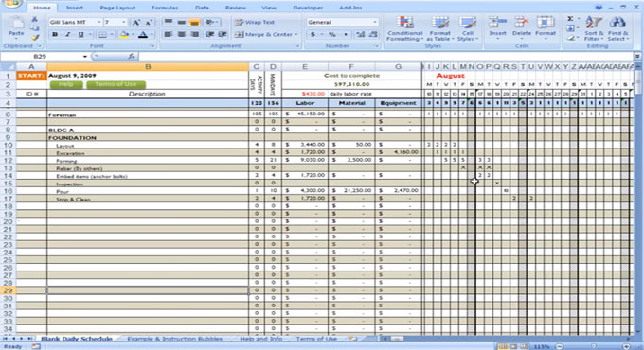
Task: Apply Percent Style
Action: 331,35
